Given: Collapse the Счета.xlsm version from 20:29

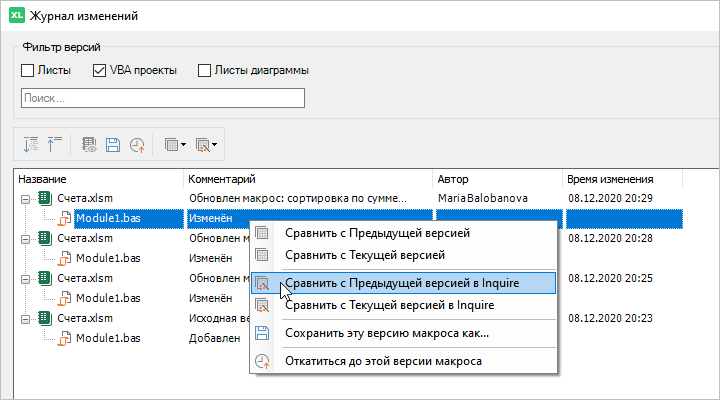Looking at the screenshot, I should click(x=26, y=199).
